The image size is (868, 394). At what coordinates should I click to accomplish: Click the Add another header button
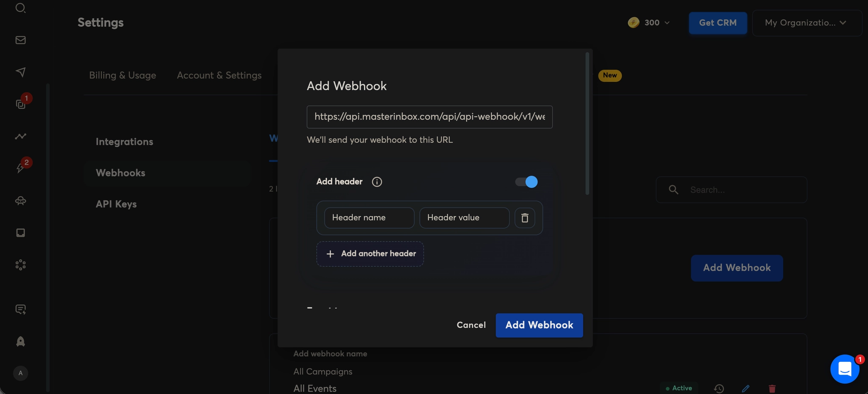[370, 254]
